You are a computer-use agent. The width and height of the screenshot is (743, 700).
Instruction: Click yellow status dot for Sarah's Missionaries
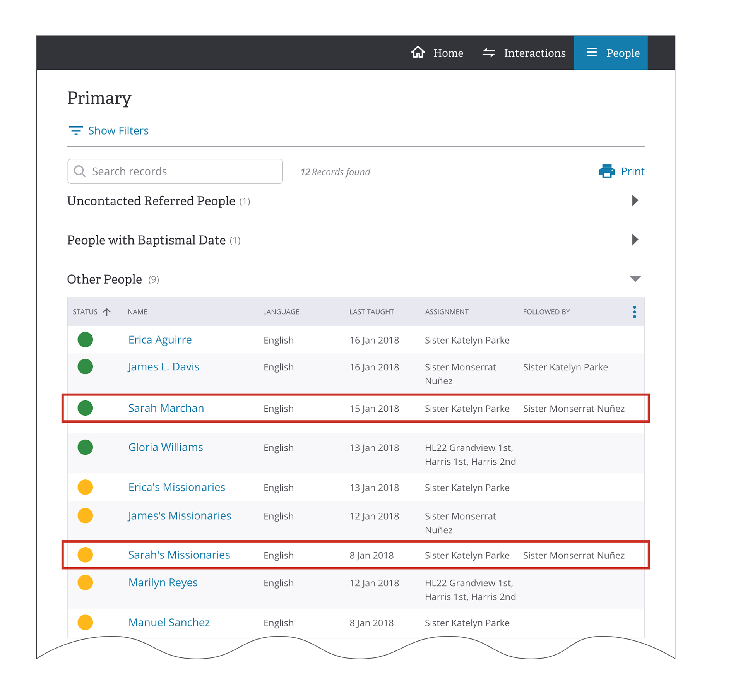coord(85,555)
